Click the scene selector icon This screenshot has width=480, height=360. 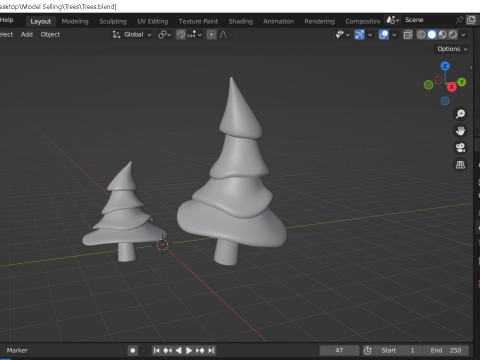tap(393, 20)
